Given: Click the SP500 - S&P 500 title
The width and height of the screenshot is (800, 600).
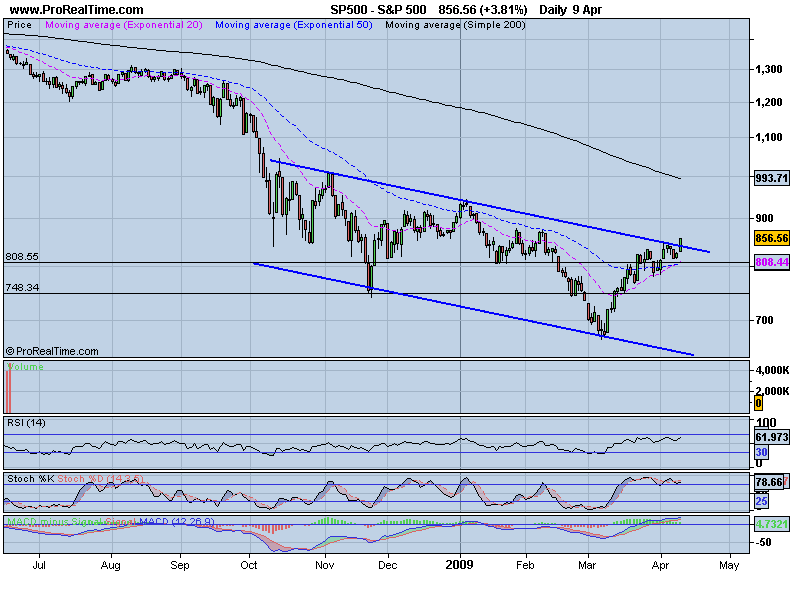Looking at the screenshot, I should point(378,10).
